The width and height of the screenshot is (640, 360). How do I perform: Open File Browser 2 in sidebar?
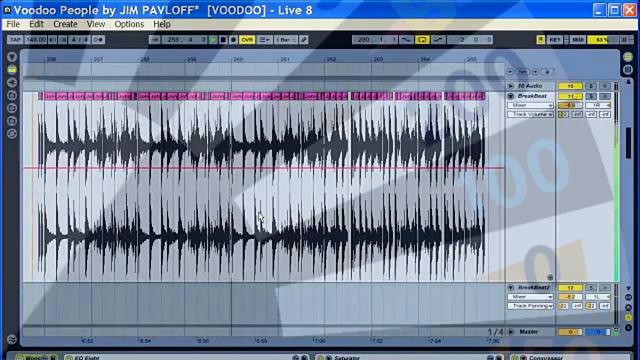tap(12, 108)
